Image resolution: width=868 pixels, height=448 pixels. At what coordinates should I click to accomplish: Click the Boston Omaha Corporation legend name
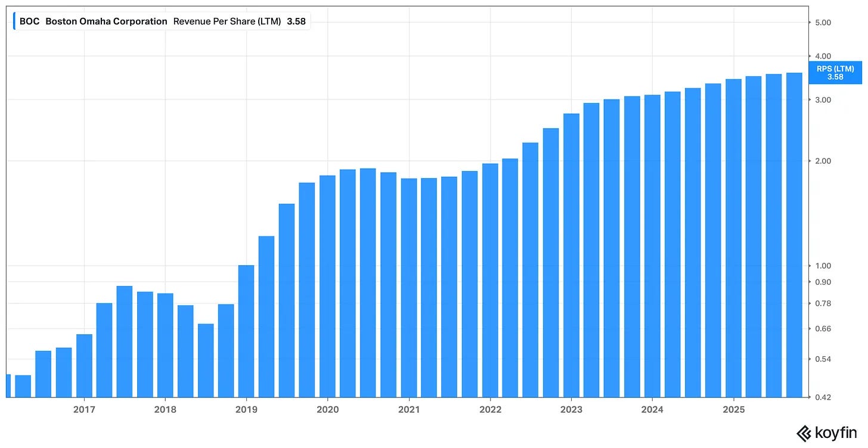pyautogui.click(x=106, y=21)
